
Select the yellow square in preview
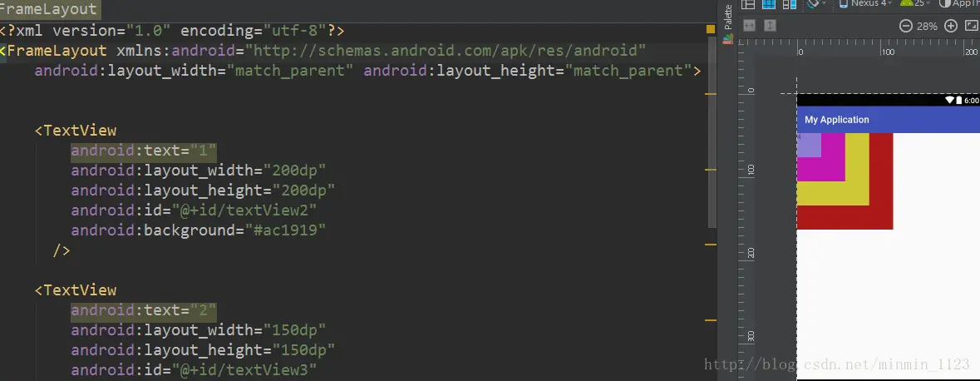coord(858,193)
